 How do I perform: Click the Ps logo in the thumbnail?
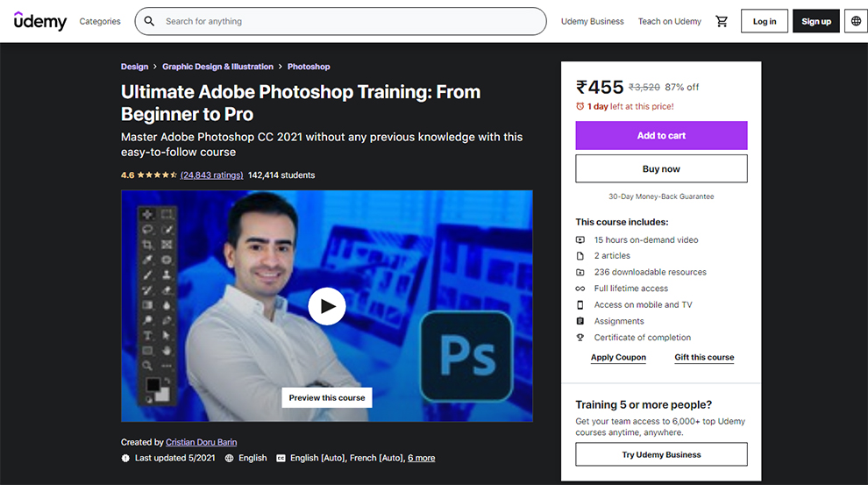(x=466, y=356)
